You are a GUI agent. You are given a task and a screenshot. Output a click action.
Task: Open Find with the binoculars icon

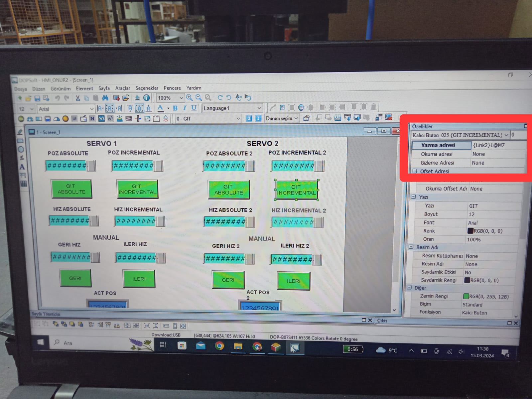[105, 98]
